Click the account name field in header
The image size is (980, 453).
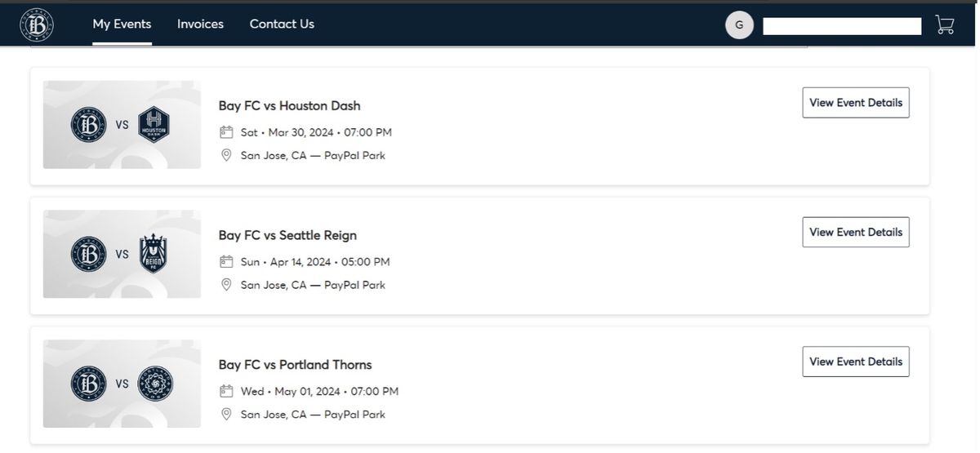pyautogui.click(x=841, y=26)
